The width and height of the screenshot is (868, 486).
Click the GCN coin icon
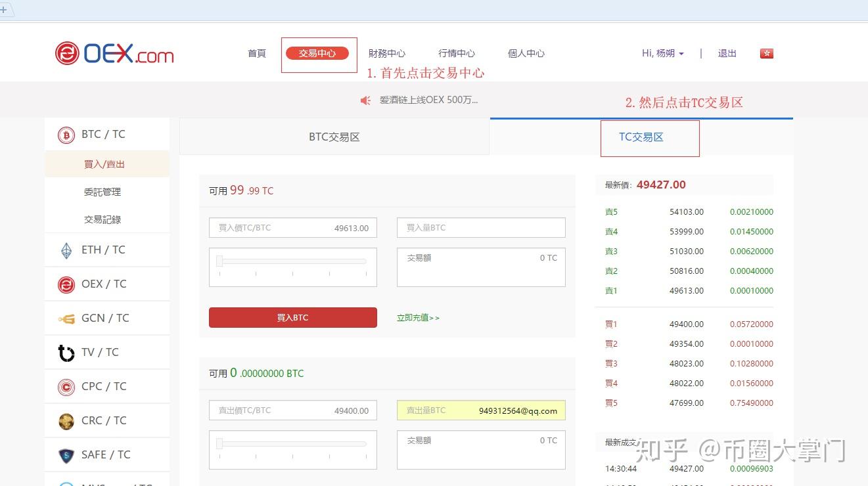pyautogui.click(x=66, y=318)
